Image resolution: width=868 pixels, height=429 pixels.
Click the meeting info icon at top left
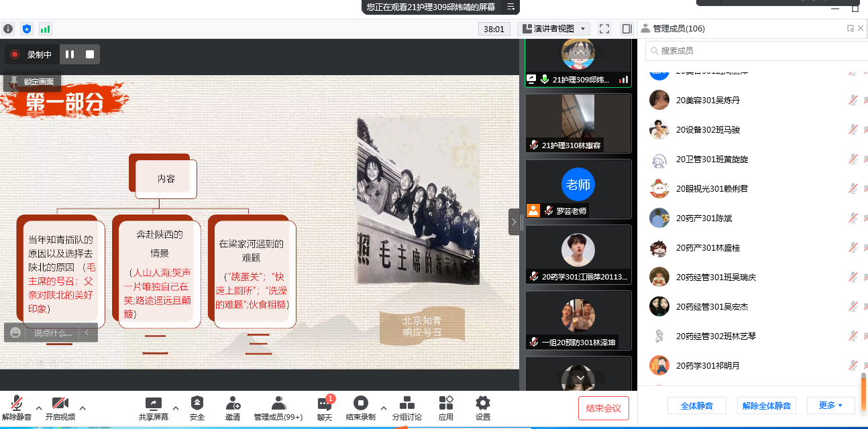point(8,29)
